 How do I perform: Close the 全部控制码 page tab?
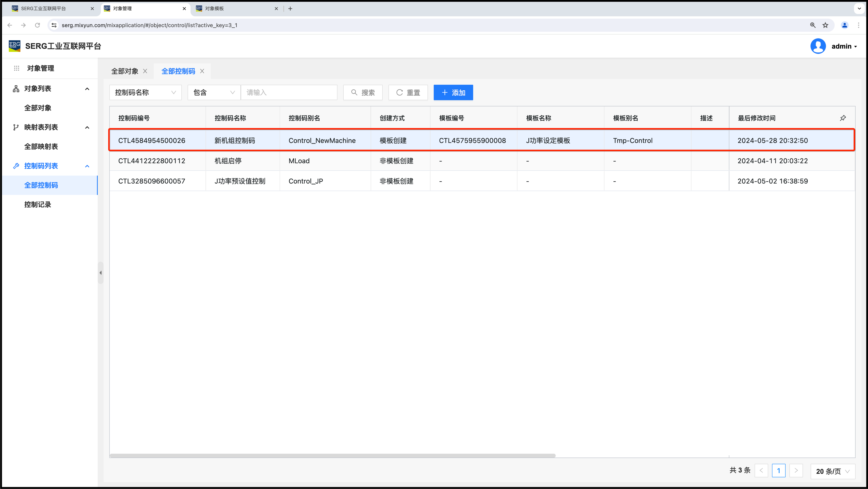(x=202, y=71)
